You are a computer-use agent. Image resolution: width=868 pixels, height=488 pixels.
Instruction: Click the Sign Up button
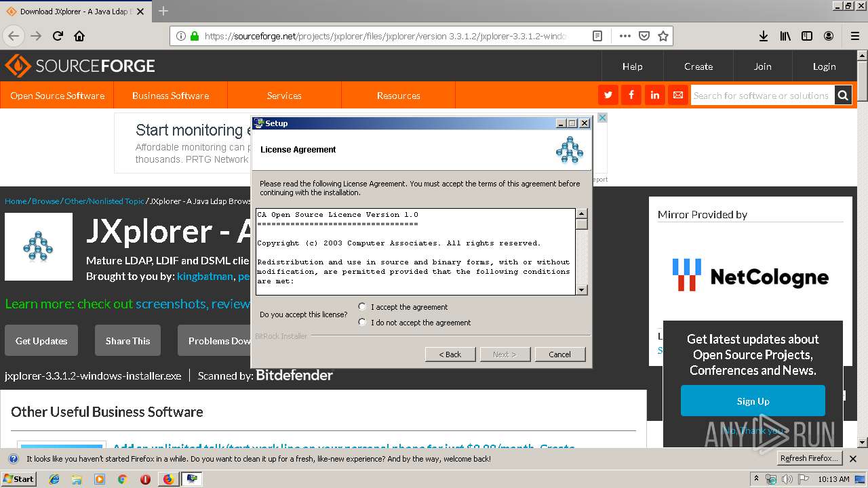click(x=753, y=401)
